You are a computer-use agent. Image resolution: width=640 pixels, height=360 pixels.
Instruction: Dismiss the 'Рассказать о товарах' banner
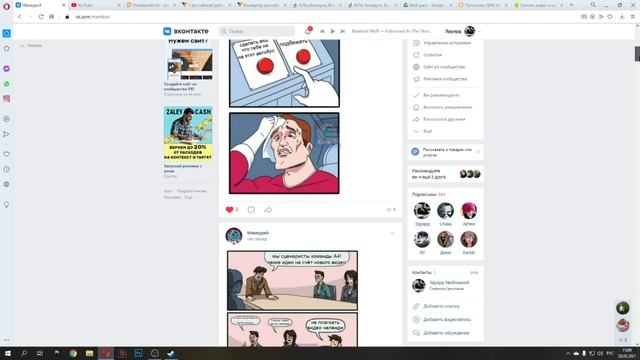478,152
